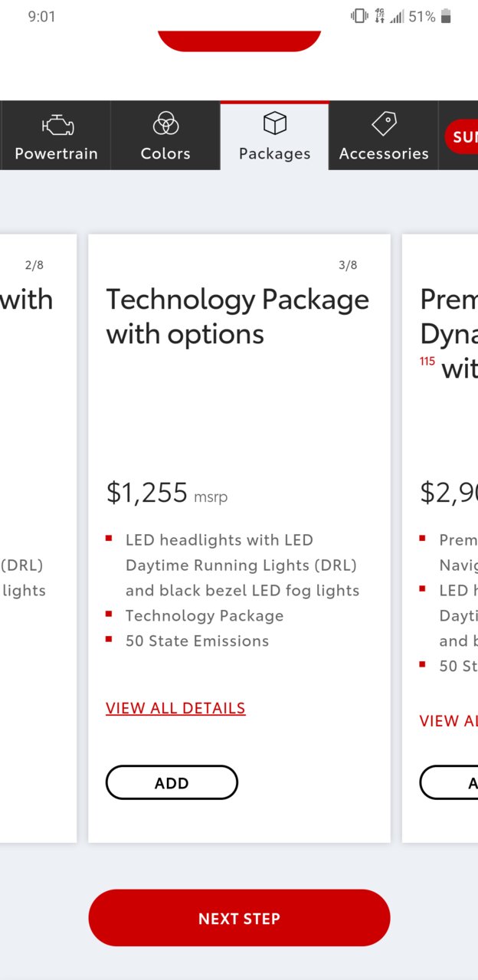Switch to the Powertrain tab

(56, 136)
